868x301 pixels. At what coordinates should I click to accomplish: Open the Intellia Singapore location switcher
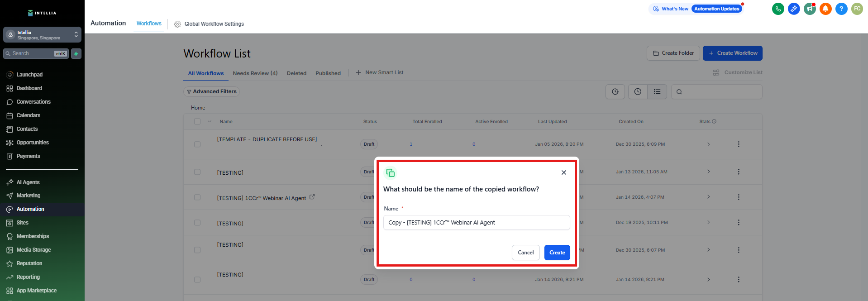42,35
